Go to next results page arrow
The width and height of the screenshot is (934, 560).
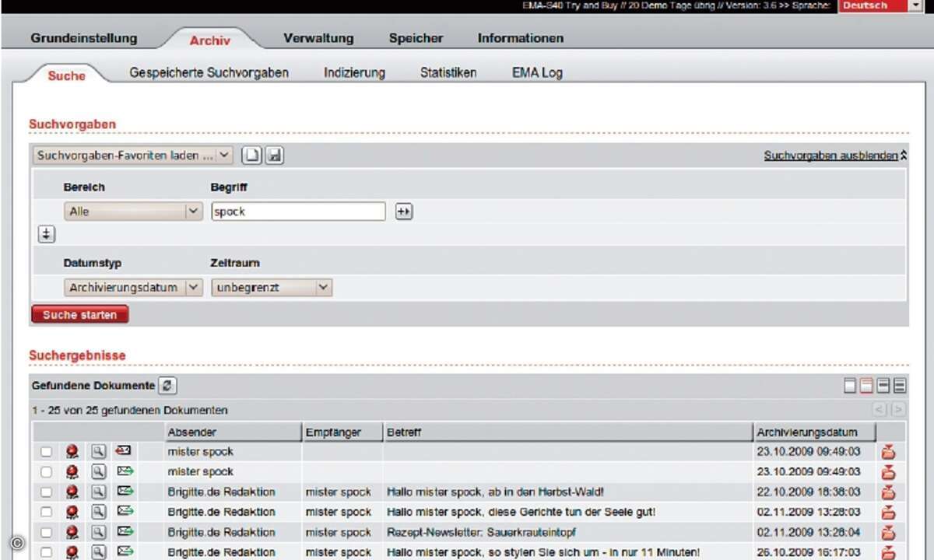click(x=898, y=410)
